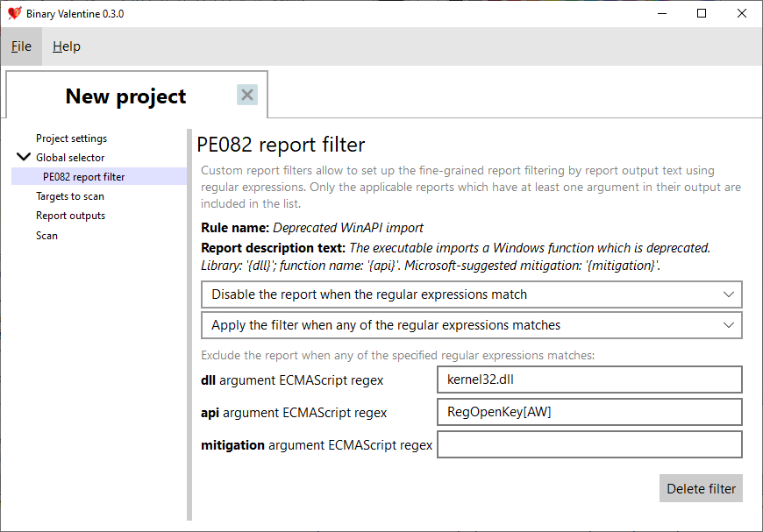Image resolution: width=763 pixels, height=532 pixels.
Task: Open Report outputs section
Action: [x=70, y=216]
